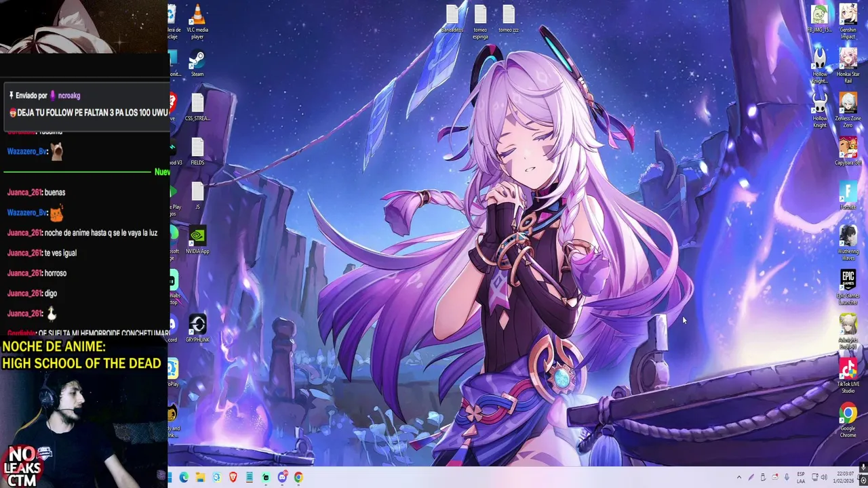Click the chat message 'te ves igual'
The height and width of the screenshot is (488, 868).
click(60, 253)
